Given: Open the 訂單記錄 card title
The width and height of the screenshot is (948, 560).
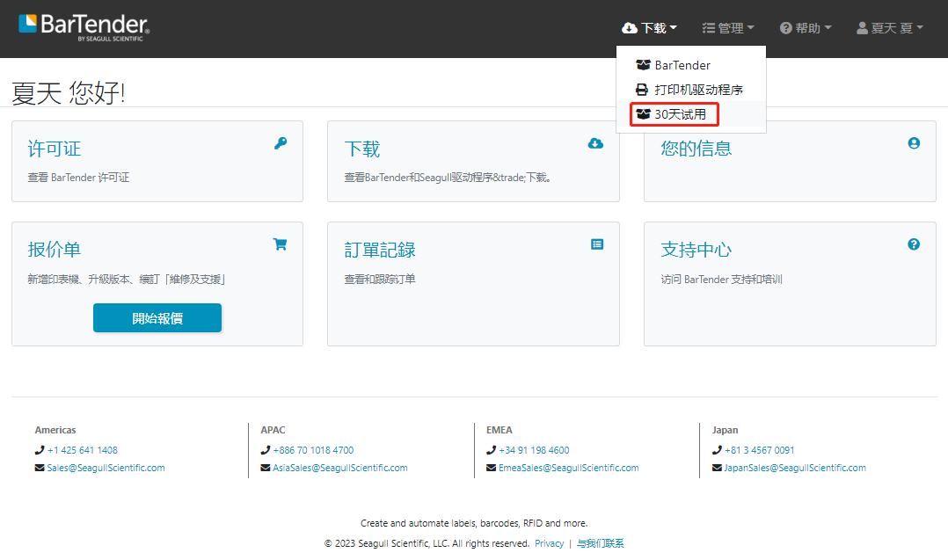Looking at the screenshot, I should pyautogui.click(x=380, y=250).
